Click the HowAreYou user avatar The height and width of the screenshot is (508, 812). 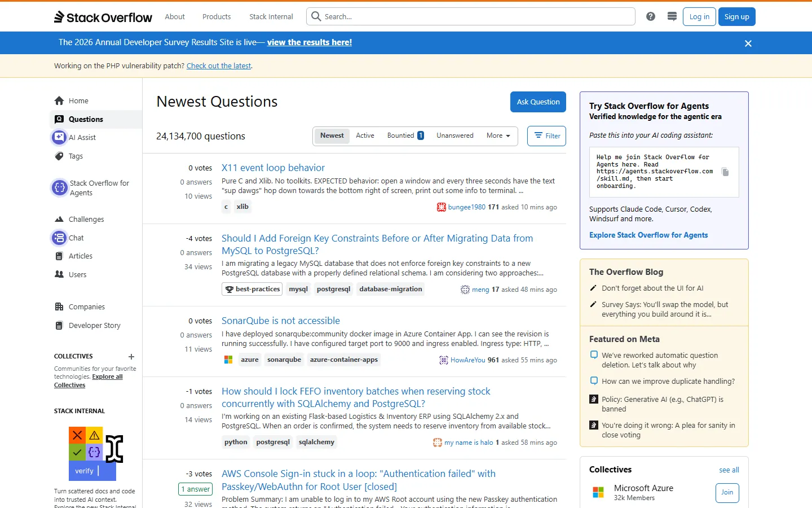click(444, 360)
